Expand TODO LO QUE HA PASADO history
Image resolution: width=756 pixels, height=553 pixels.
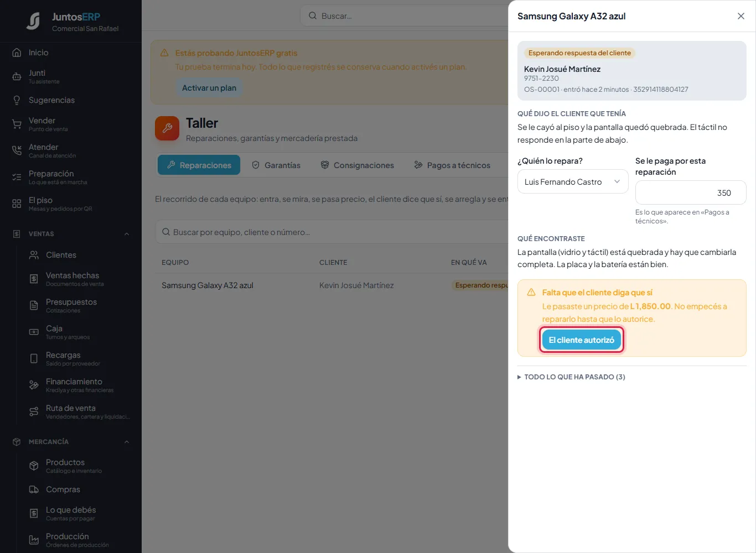pos(571,377)
